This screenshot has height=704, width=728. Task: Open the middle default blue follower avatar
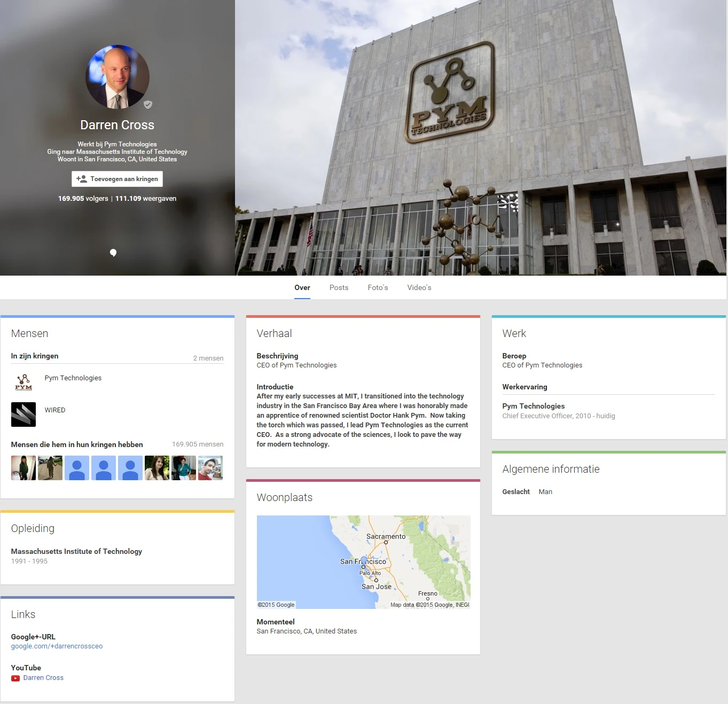104,468
